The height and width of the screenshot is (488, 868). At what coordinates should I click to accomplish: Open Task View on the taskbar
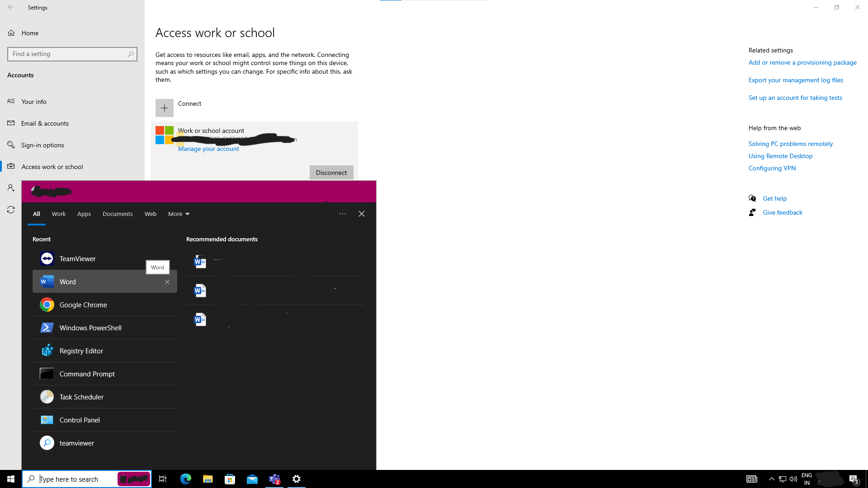point(163,479)
